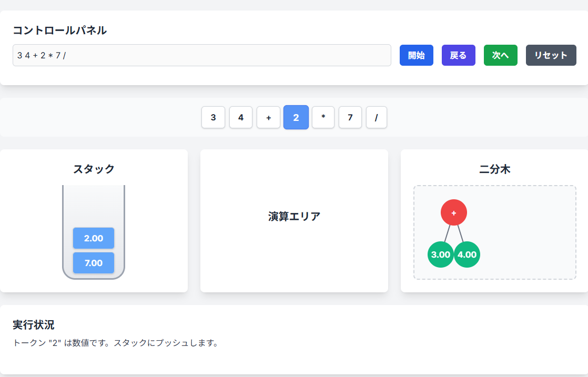The image size is (588, 377).
Task: Select the token chip "7"
Action: pyautogui.click(x=350, y=117)
